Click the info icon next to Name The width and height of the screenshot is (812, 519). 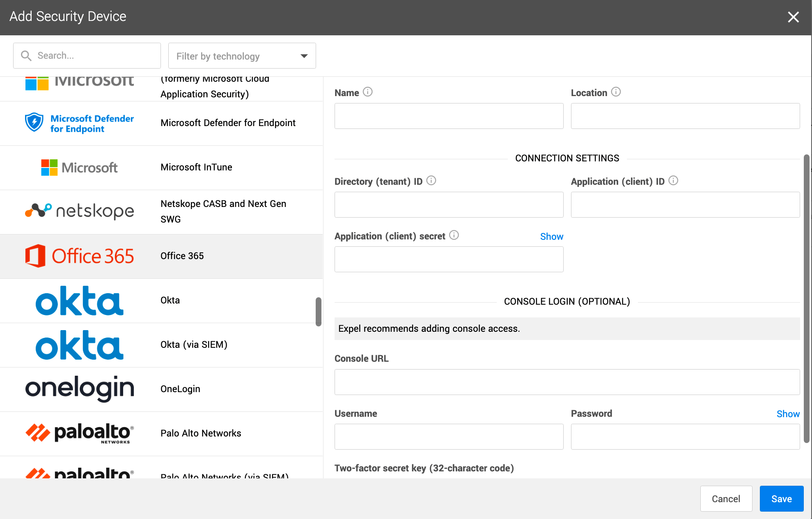368,92
